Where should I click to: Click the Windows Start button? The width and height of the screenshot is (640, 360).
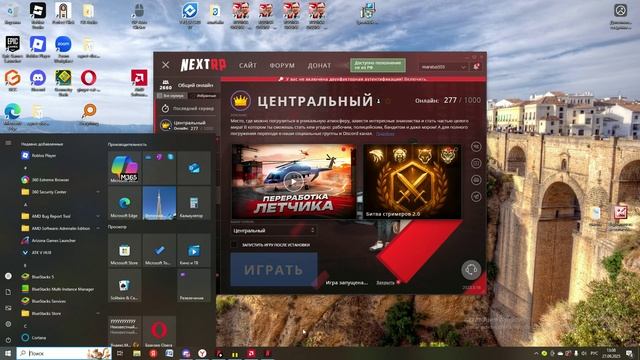pos(8,353)
